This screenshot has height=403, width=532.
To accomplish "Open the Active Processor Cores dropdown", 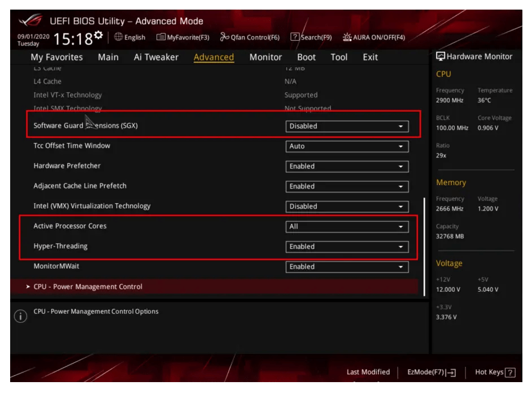I will (347, 226).
